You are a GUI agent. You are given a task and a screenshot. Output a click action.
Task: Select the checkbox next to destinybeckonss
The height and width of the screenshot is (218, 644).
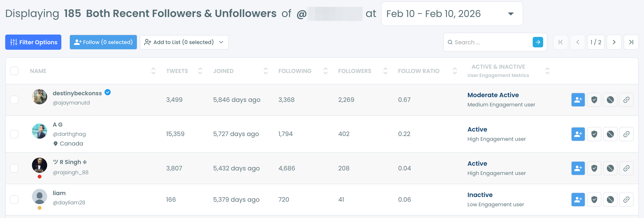(14, 100)
